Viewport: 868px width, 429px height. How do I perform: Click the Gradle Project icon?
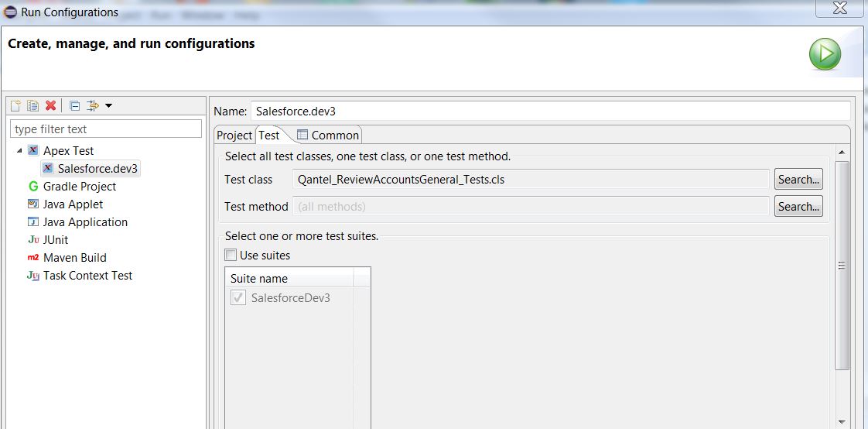coord(32,187)
